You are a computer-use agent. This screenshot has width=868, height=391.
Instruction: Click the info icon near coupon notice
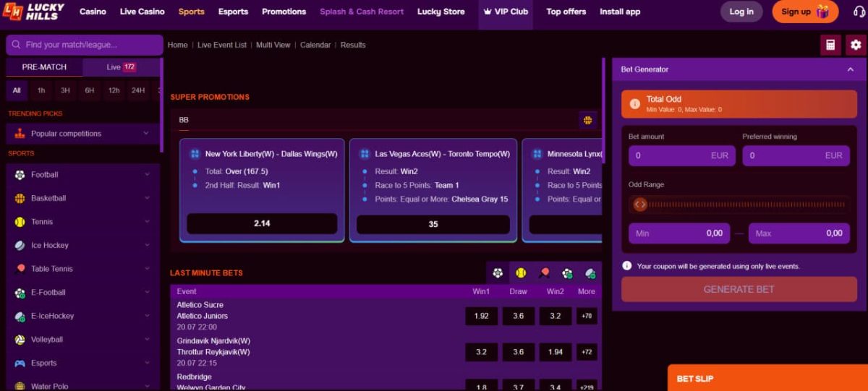[x=626, y=266]
